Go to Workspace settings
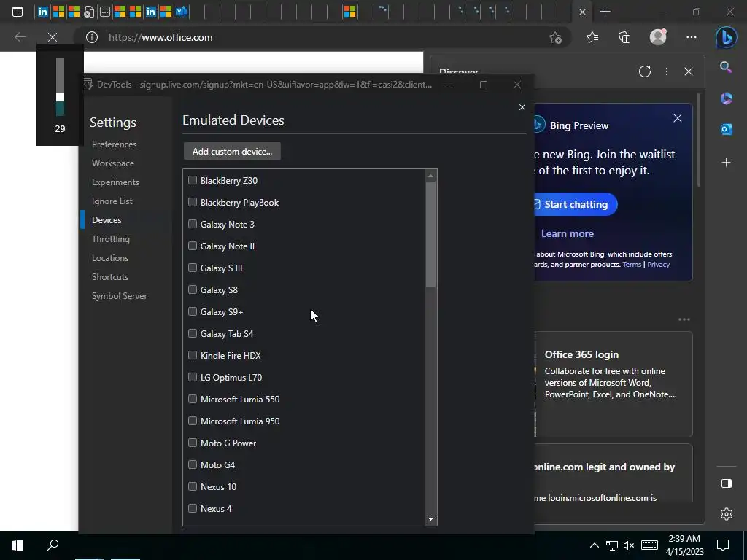Viewport: 747px width, 560px height. pos(113,163)
